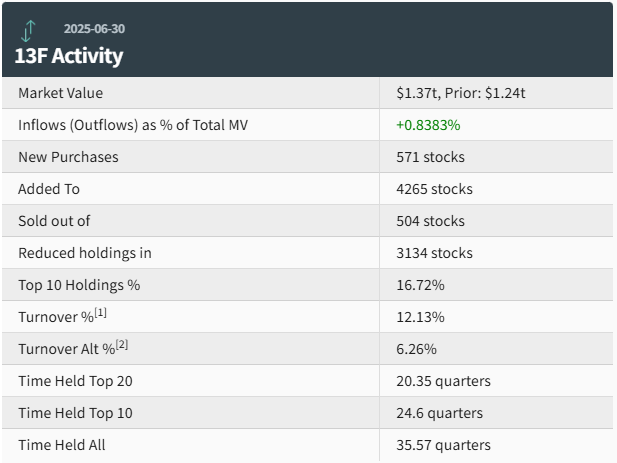The width and height of the screenshot is (617, 463).
Task: Click the 24.6 quarters value
Action: coord(439,413)
